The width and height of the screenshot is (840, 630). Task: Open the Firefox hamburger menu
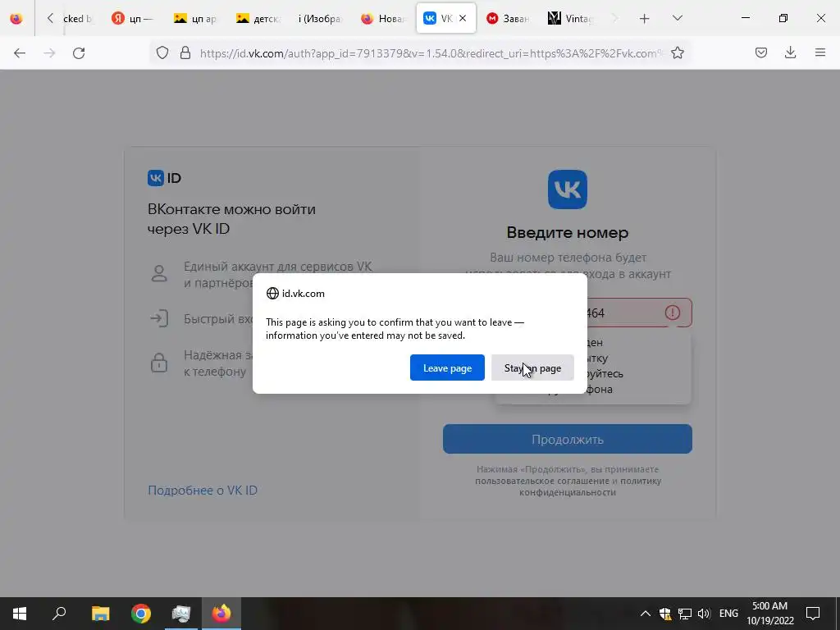tap(820, 52)
